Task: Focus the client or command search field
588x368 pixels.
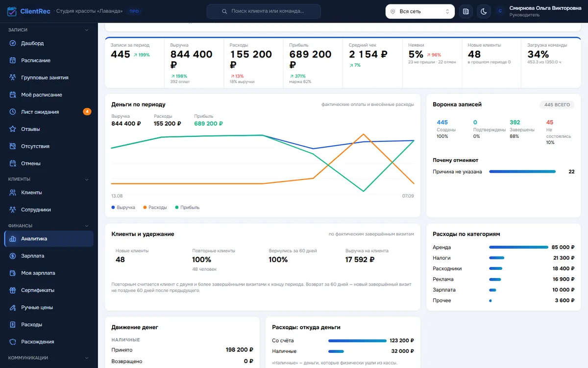Action: click(x=264, y=11)
